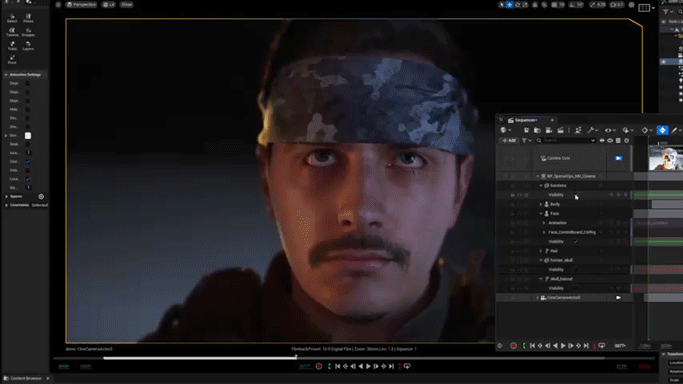Toggle loop playback in Sequencer panel
This screenshot has height=384, width=683.
(602, 346)
